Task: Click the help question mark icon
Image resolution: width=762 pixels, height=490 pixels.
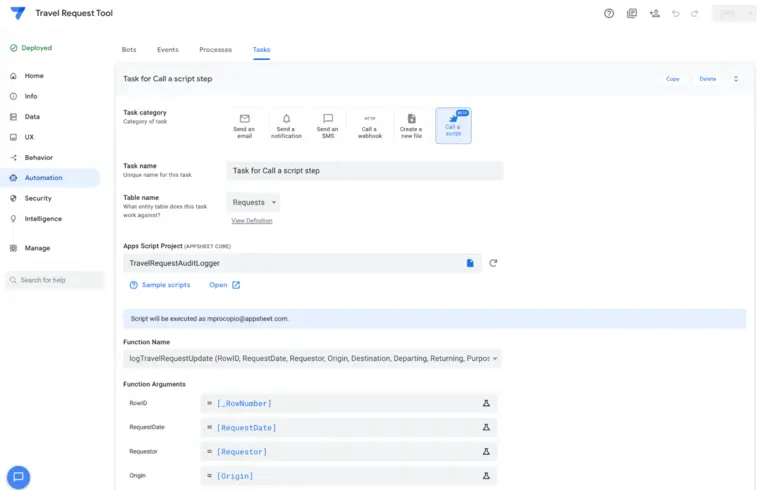Action: (609, 14)
